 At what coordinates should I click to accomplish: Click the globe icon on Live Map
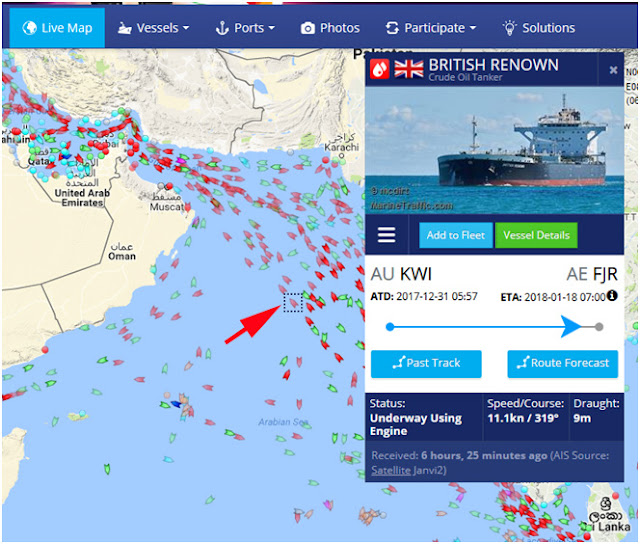coord(29,28)
